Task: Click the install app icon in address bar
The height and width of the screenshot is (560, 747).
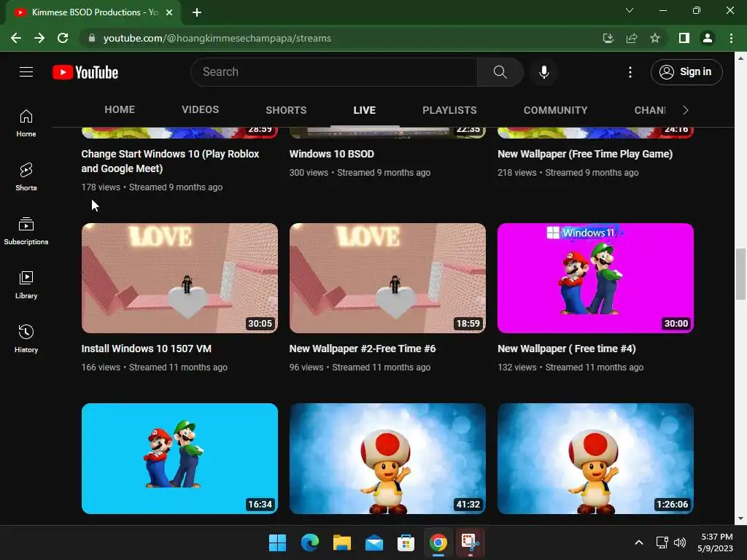Action: click(x=608, y=38)
